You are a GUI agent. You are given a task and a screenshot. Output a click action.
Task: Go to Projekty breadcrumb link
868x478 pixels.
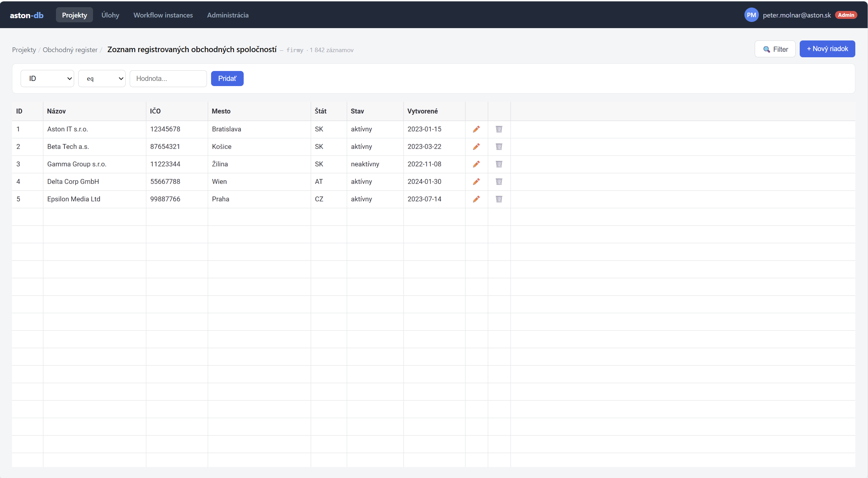(x=24, y=50)
